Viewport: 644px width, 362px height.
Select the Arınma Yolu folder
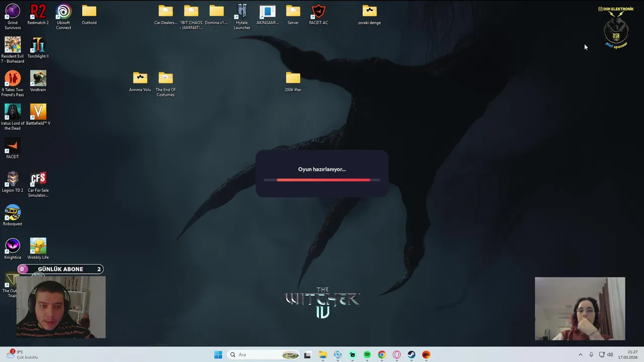(140, 81)
